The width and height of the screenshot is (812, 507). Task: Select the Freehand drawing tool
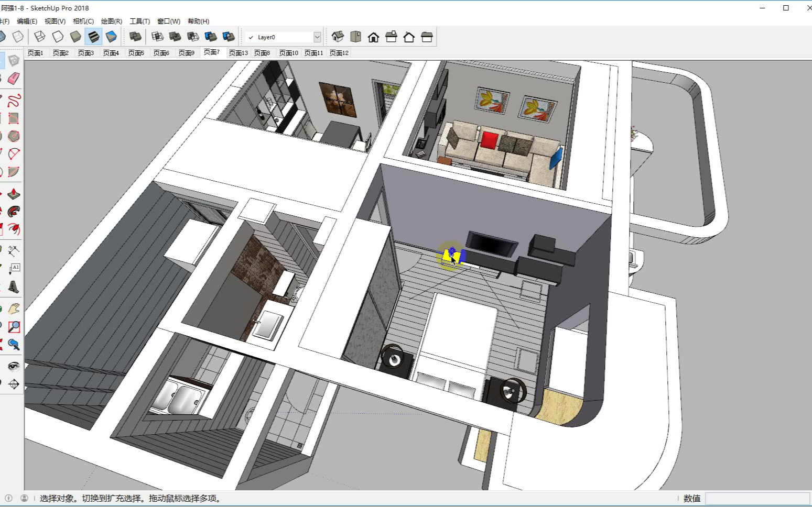(14, 100)
